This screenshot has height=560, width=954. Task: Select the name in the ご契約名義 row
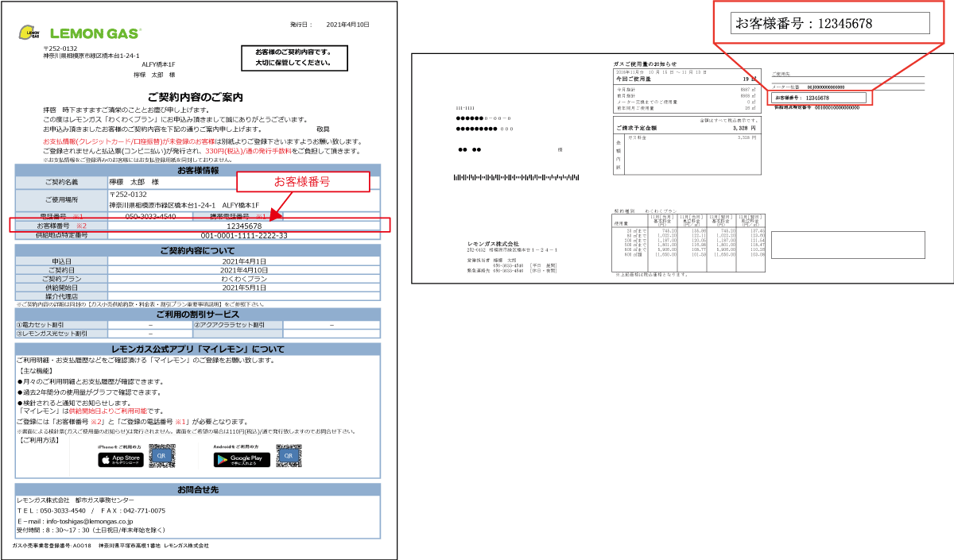[134, 182]
